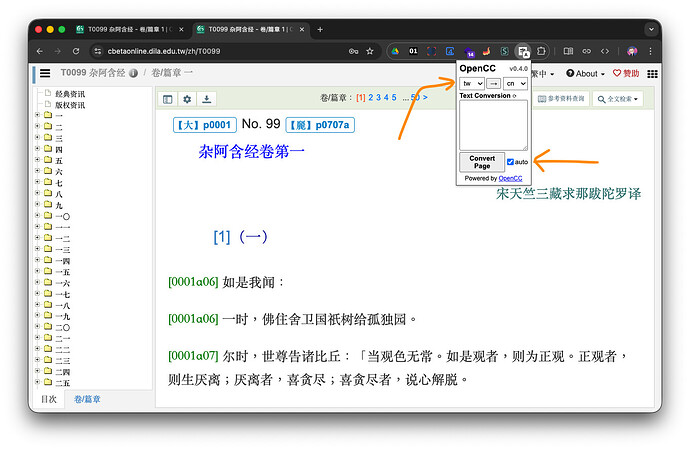Switch to the 卷/篇章 sidebar tab
Image resolution: width=690 pixels, height=449 pixels.
click(90, 399)
